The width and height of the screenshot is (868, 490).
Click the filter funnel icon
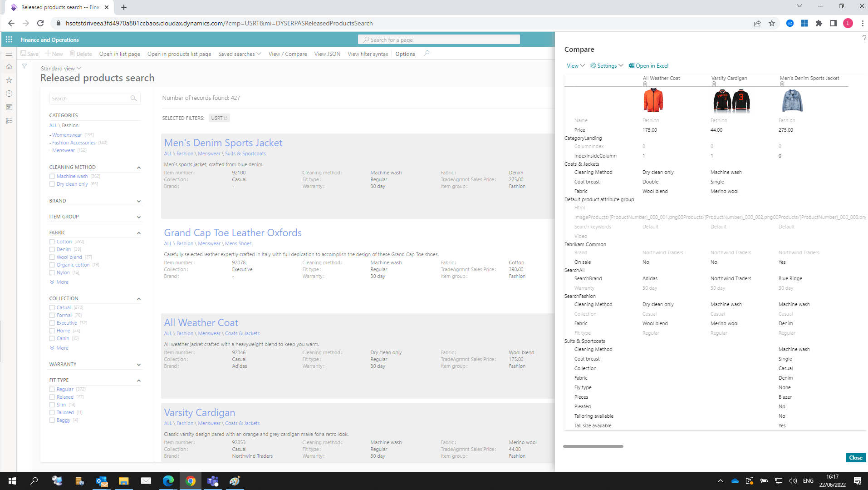(x=25, y=66)
